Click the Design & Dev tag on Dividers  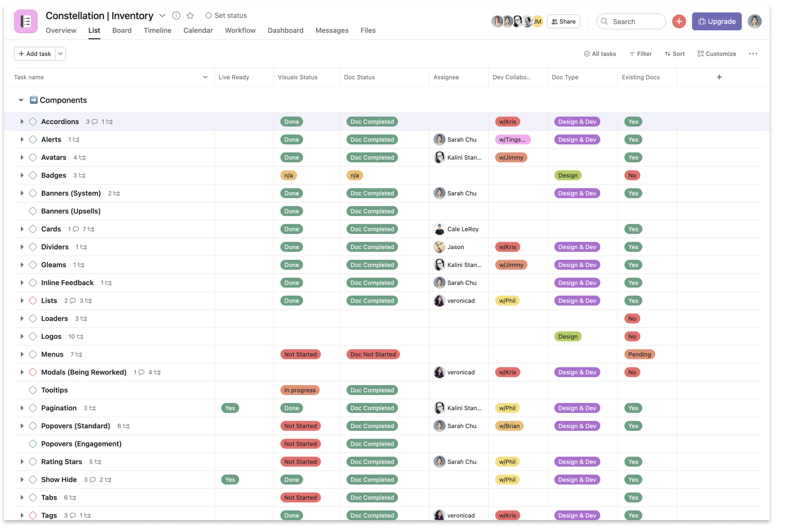point(577,247)
